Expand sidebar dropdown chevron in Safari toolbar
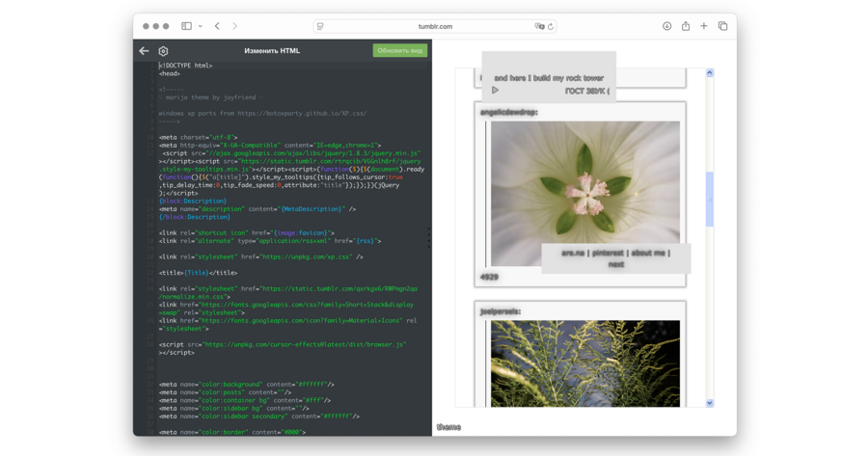Image resolution: width=868 pixels, height=456 pixels. [x=199, y=26]
